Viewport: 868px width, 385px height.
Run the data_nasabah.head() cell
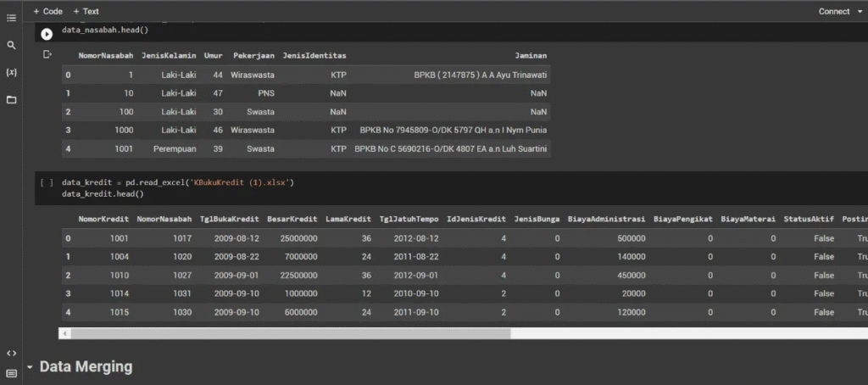(x=47, y=34)
